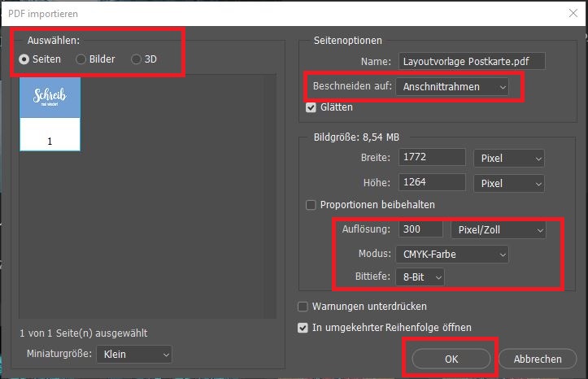The width and height of the screenshot is (588, 379).
Task: Click page 1 thumbnail preview
Action: tap(50, 114)
